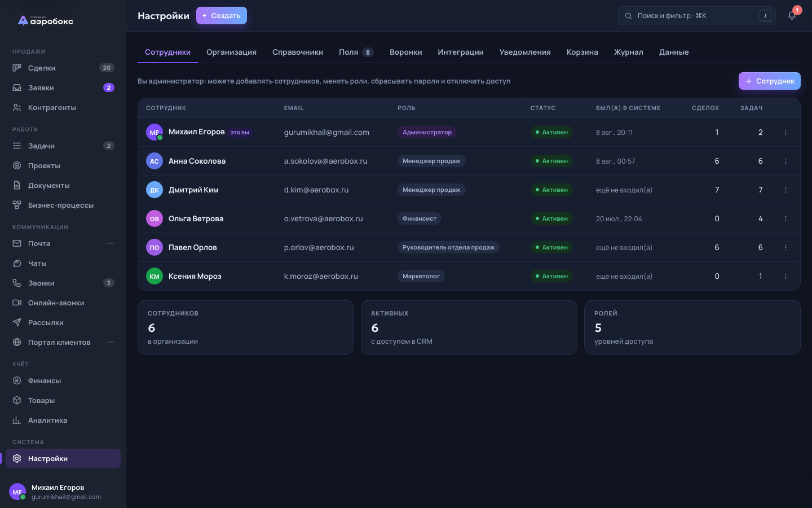Click the Задачи list icon
This screenshot has height=508, width=812.
click(x=17, y=146)
